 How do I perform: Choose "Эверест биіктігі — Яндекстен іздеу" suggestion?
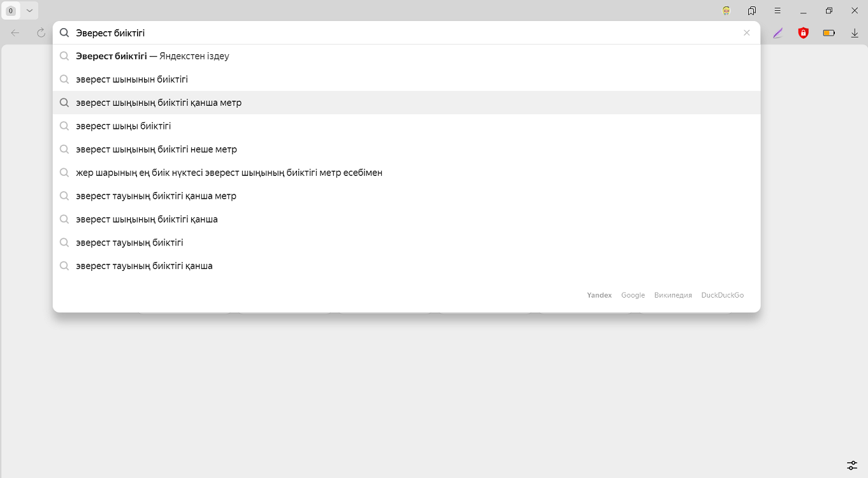[152, 56]
